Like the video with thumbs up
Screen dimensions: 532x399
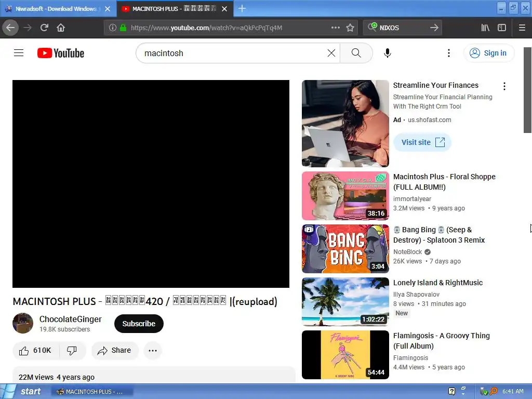pyautogui.click(x=35, y=350)
